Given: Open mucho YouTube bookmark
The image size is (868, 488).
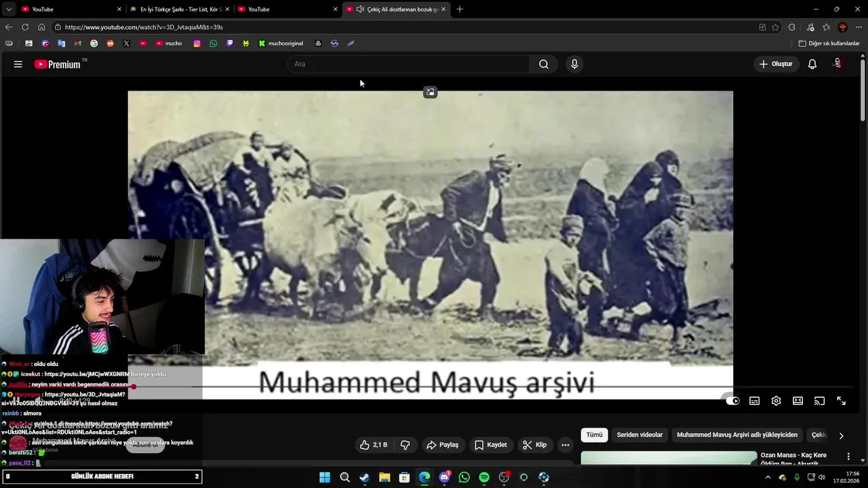Looking at the screenshot, I should pos(169,43).
